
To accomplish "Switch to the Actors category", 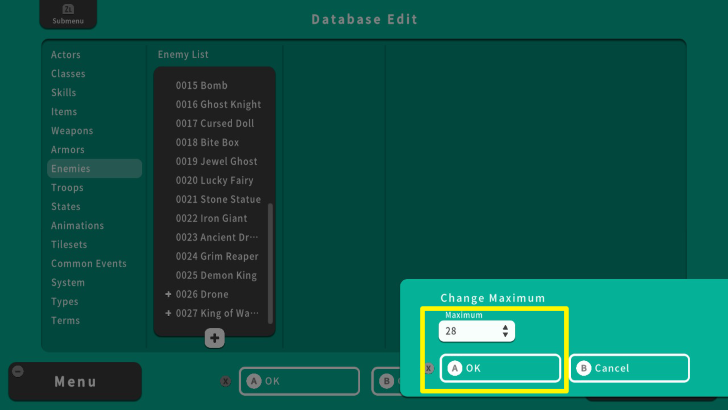I will [x=66, y=55].
